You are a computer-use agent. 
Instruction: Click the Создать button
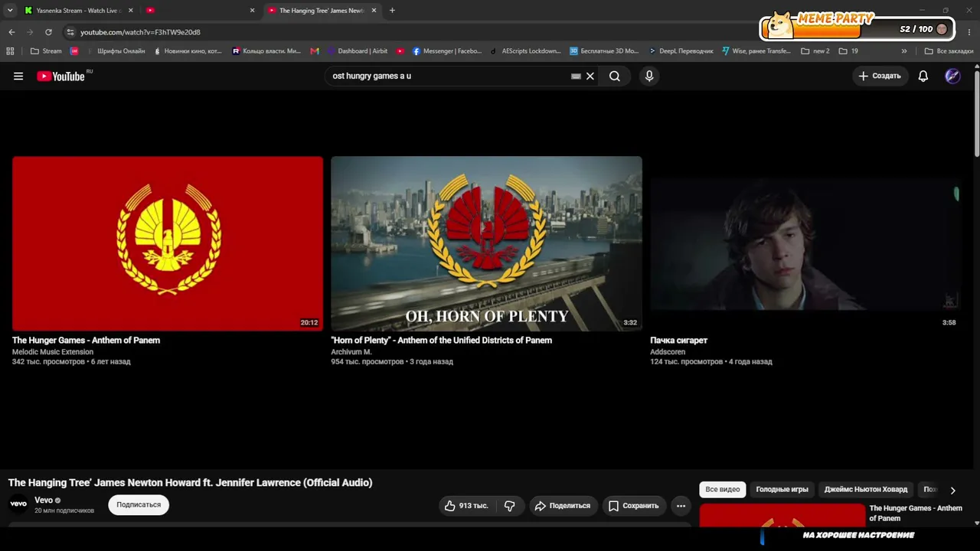pos(880,76)
